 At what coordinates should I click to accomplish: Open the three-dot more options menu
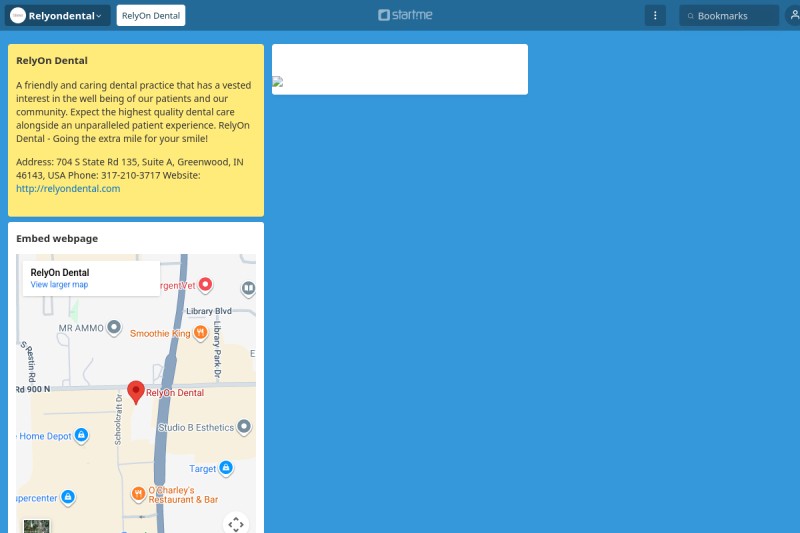pos(655,16)
